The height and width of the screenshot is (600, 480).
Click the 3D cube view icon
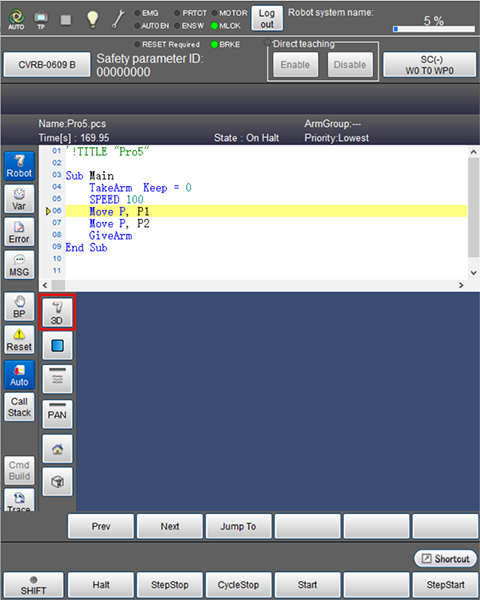pos(57,482)
